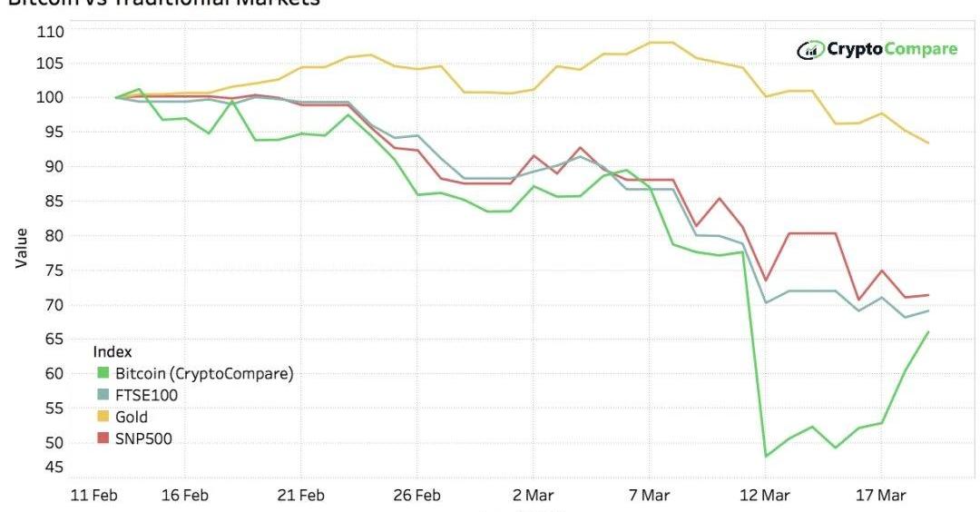
Task: Click the 7 Mar x-axis label
Action: tap(650, 497)
